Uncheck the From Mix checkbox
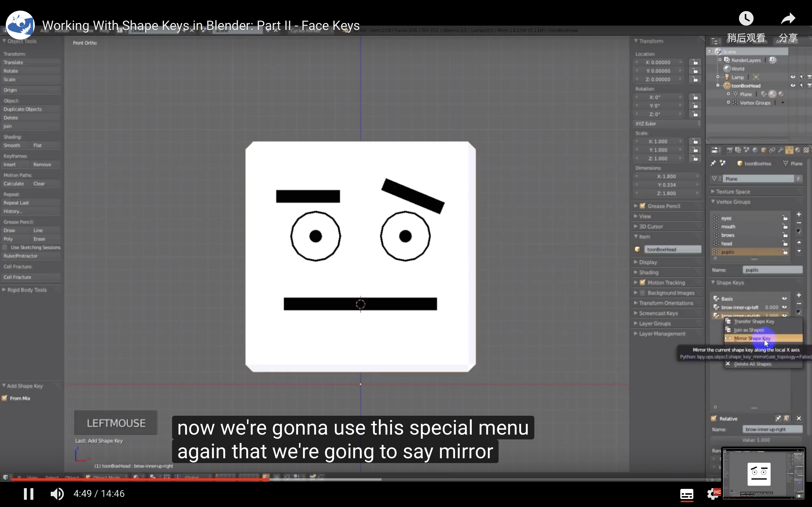Screen dimensions: 812x507 tap(5, 398)
